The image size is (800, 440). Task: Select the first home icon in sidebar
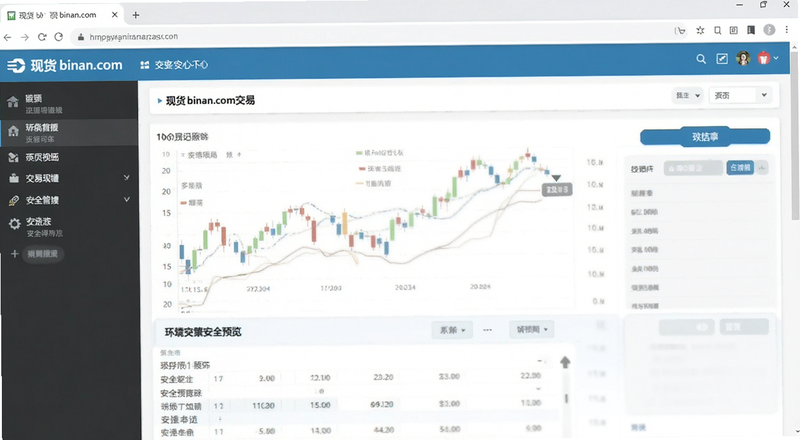click(13, 102)
